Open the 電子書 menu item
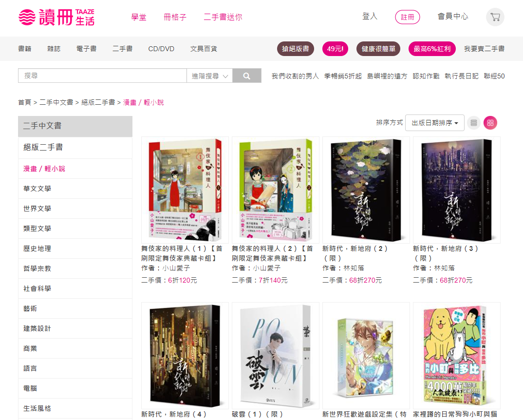The width and height of the screenshot is (523, 420). (x=86, y=49)
